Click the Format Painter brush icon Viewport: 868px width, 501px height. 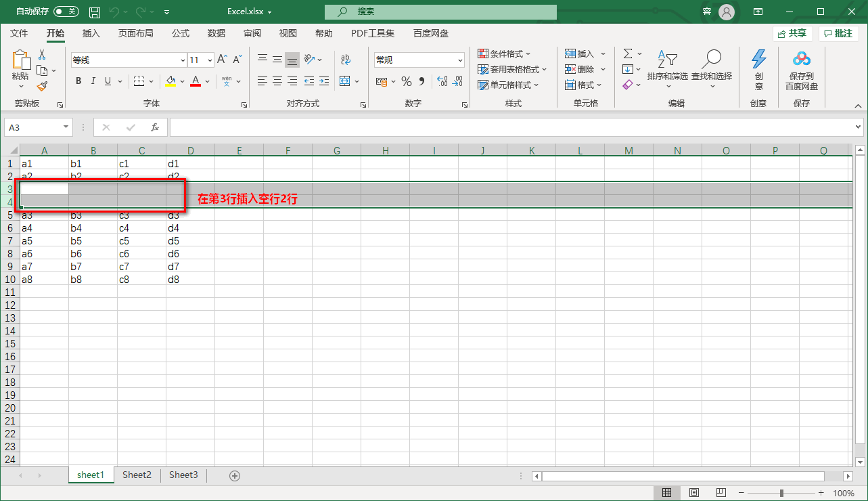coord(42,86)
